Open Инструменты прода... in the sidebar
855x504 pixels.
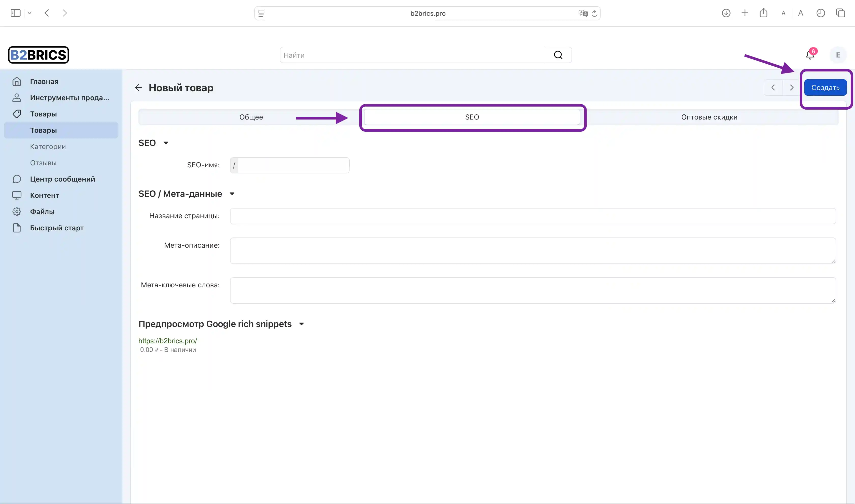pyautogui.click(x=69, y=98)
